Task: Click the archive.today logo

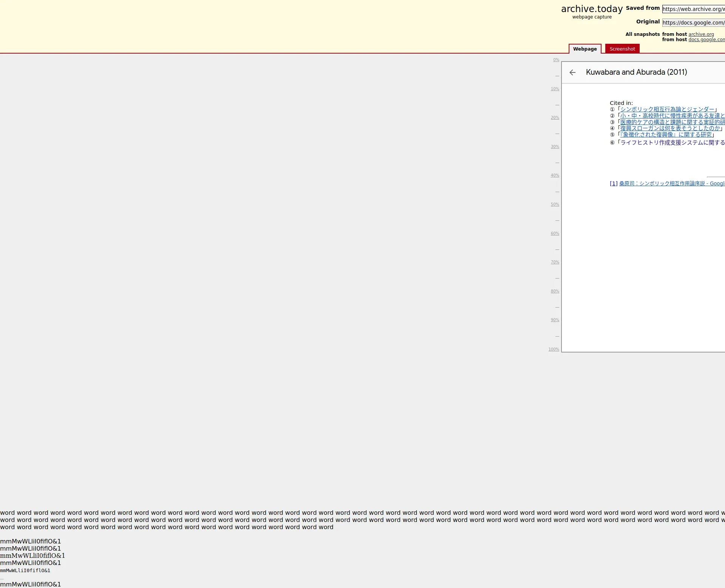Action: tap(592, 9)
